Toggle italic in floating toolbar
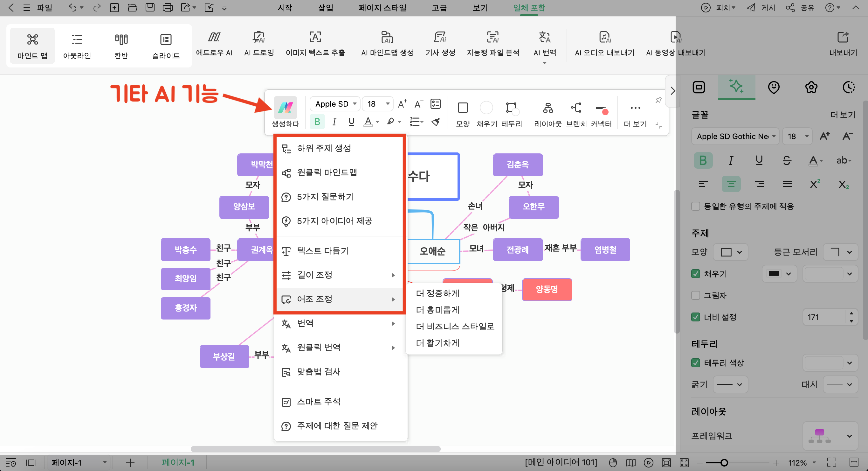Screen dimensions: 868x471 coord(334,122)
